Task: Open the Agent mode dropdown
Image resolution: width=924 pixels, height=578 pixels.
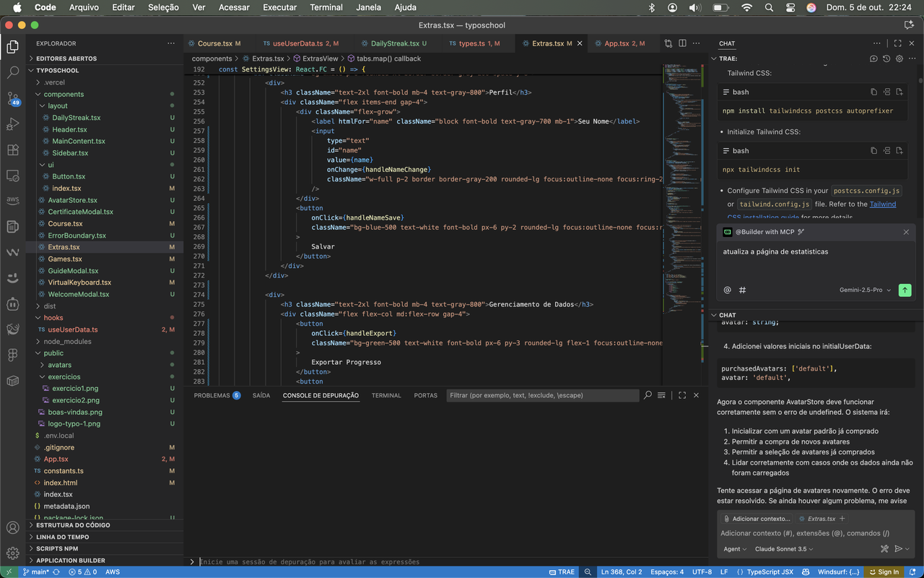Action: pos(735,549)
